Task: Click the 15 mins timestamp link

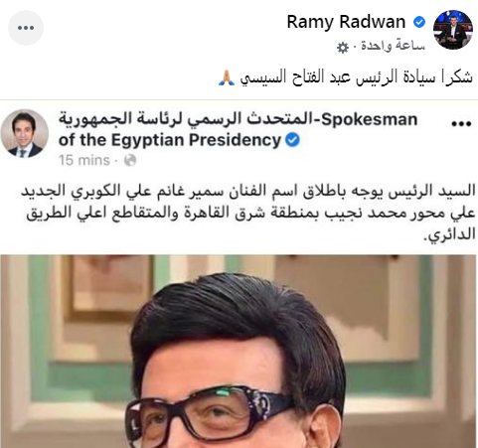Action: 84,160
